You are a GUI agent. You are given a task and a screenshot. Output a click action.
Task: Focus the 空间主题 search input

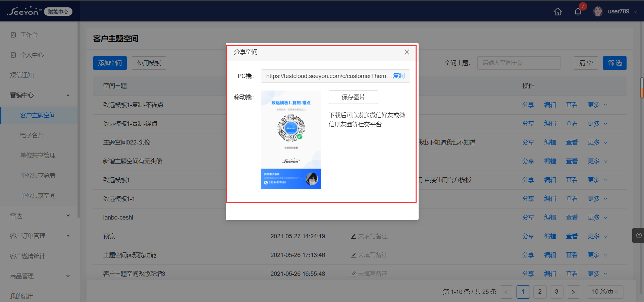pyautogui.click(x=519, y=63)
